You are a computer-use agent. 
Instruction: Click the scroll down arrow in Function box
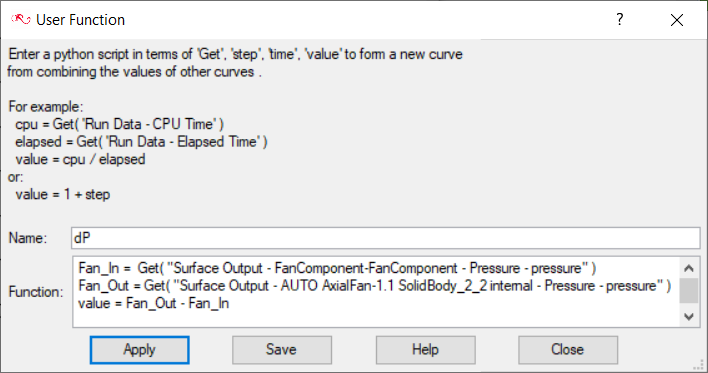(x=689, y=317)
